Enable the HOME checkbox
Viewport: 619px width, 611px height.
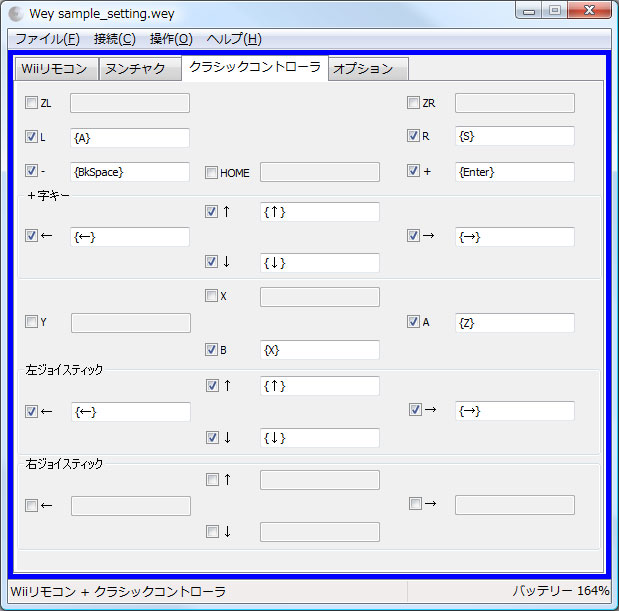pyautogui.click(x=211, y=172)
